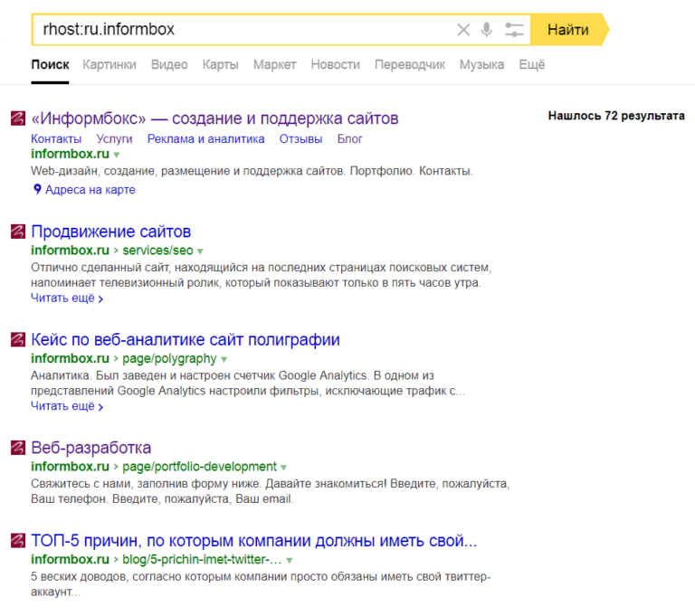The width and height of the screenshot is (695, 616).
Task: Clear the search query with the X icon
Action: [x=463, y=30]
